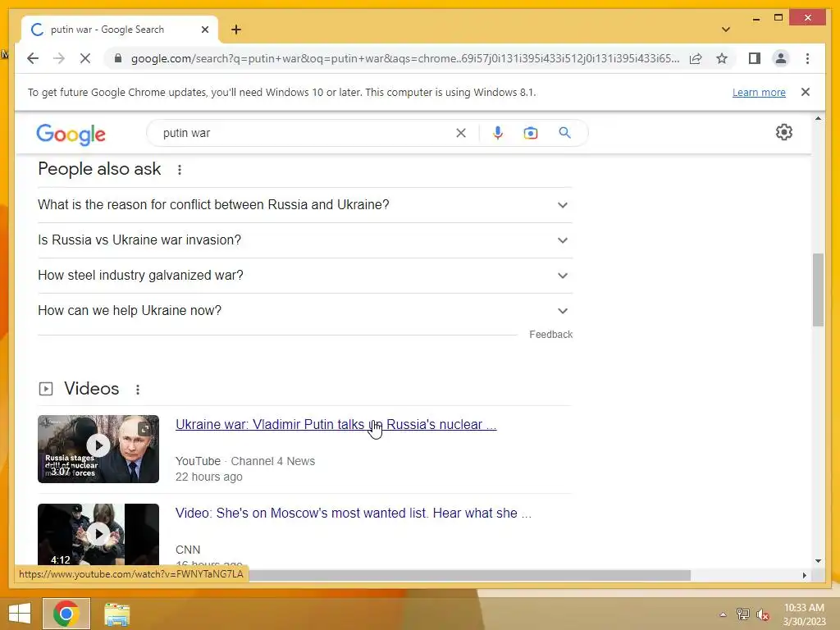Clear the search box text

(461, 133)
